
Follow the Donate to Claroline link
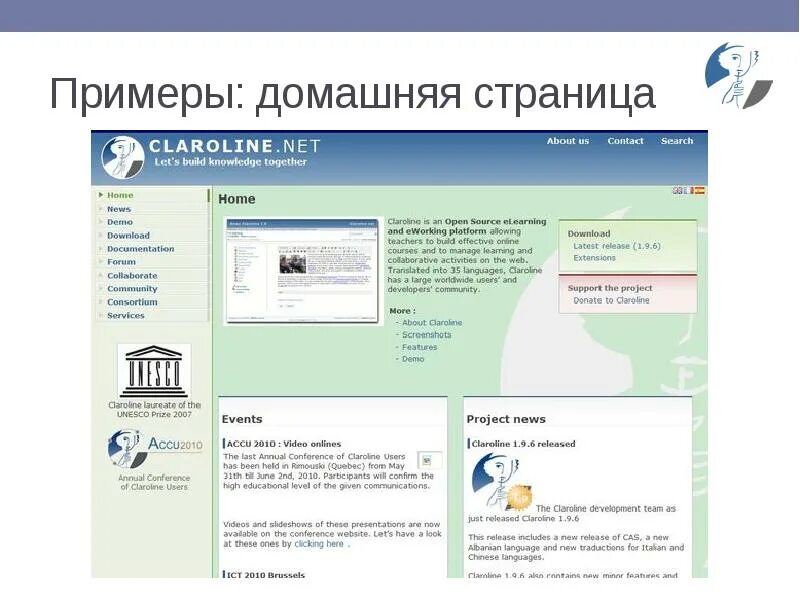click(611, 301)
